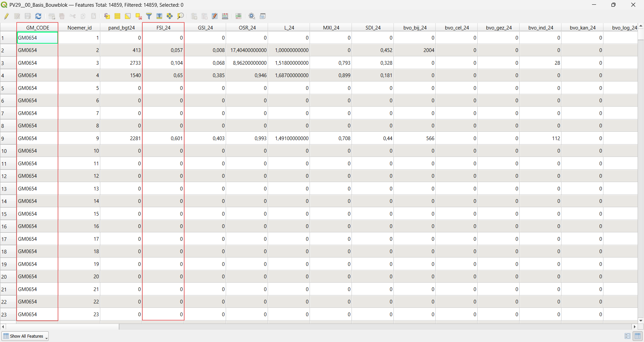The image size is (644, 342).
Task: Click the save edits icon
Action: 28,16
